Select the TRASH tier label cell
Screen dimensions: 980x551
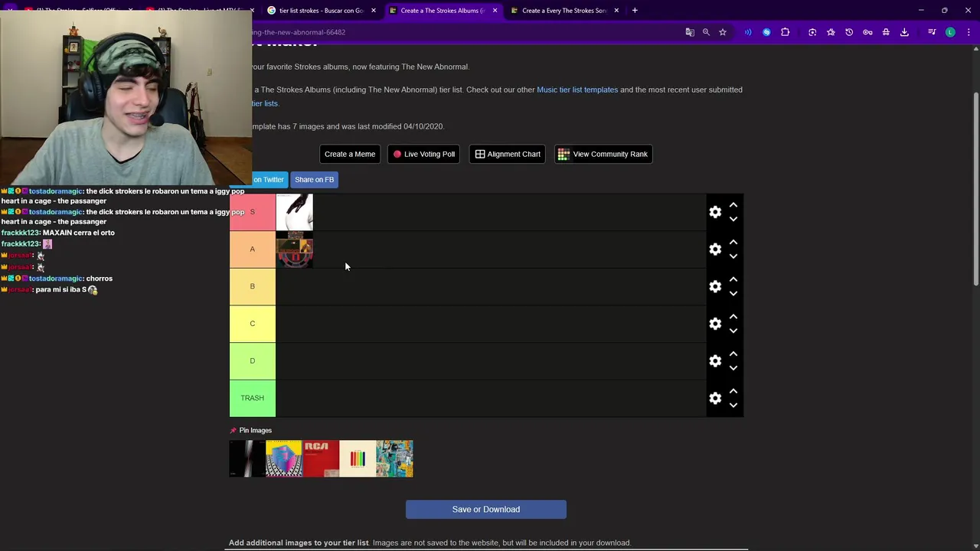[x=253, y=398]
